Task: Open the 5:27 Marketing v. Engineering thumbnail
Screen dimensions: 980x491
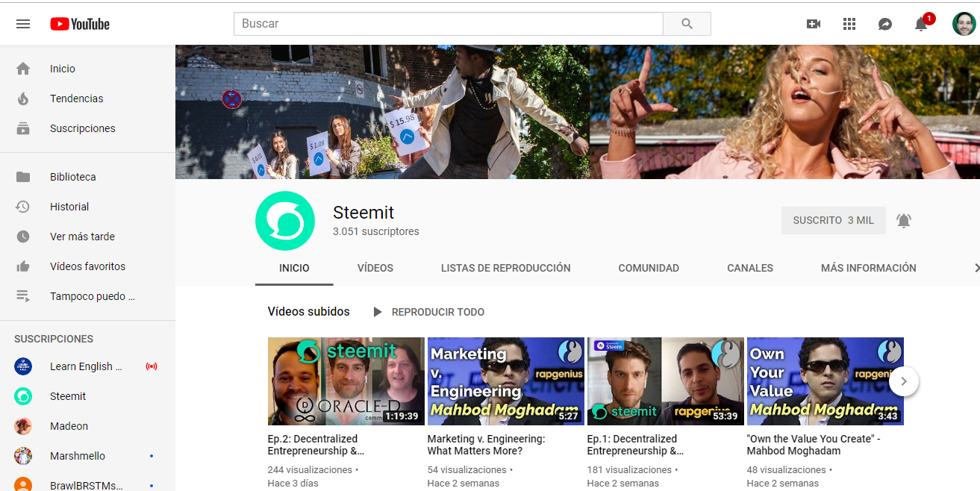Action: pyautogui.click(x=506, y=381)
